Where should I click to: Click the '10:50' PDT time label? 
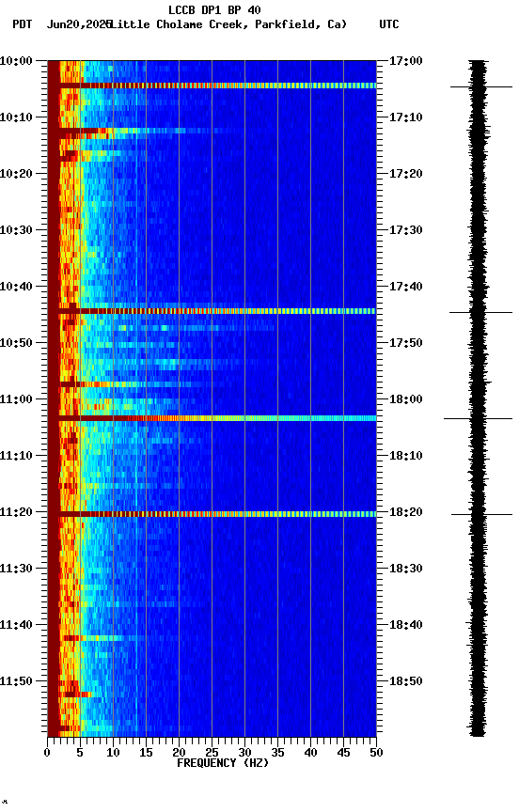coord(16,343)
